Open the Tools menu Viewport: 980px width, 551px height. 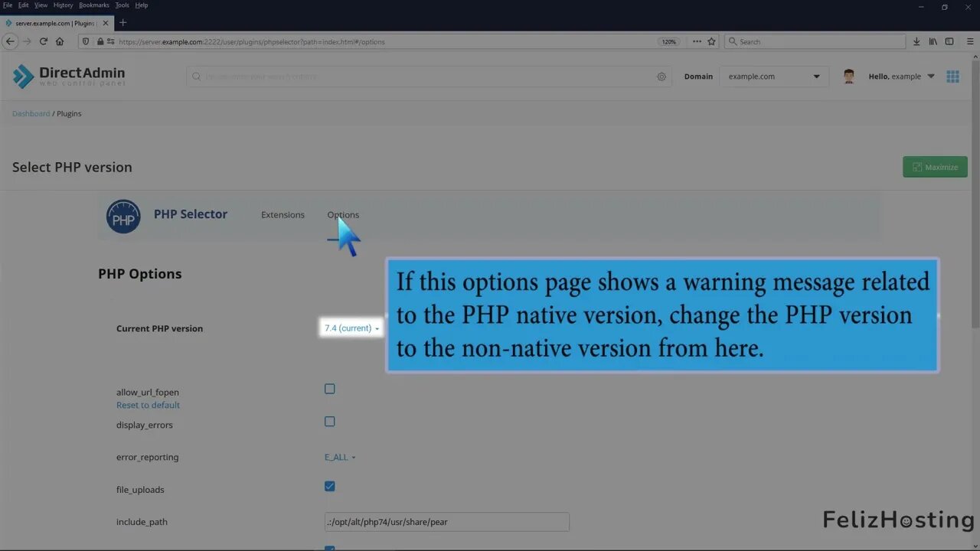[x=122, y=5]
